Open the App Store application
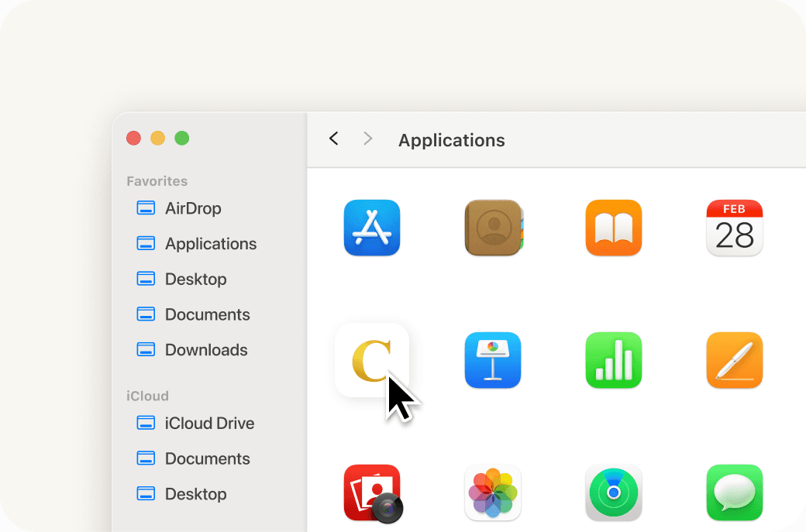Viewport: 806px width, 532px height. coord(372,228)
